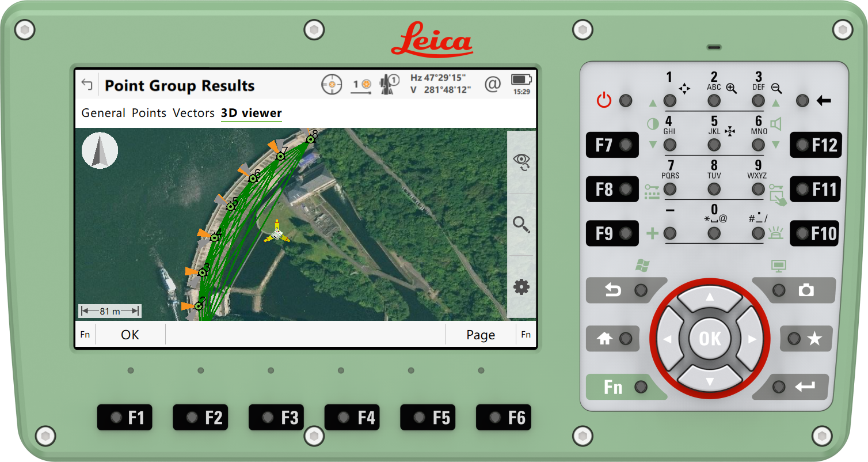Click the @ connection status icon
The height and width of the screenshot is (462, 868).
coord(493,85)
